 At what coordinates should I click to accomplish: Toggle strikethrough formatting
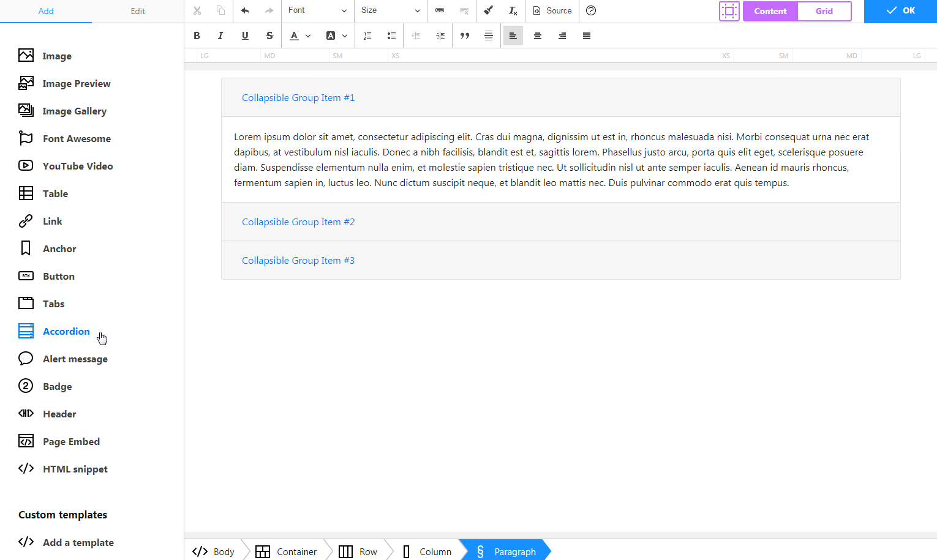click(269, 35)
